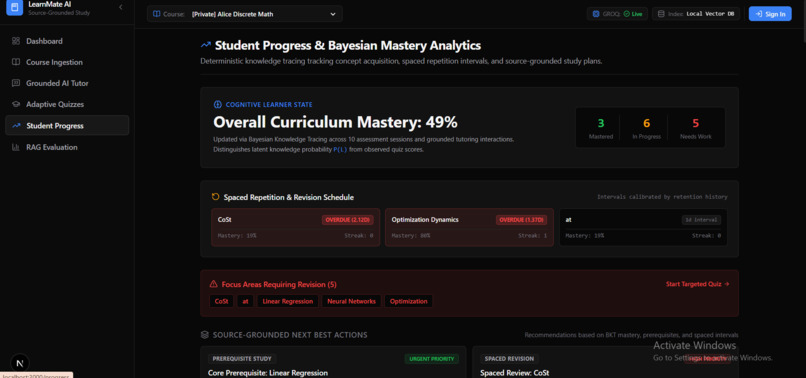Click the Next.js N dev tools button
Screen dimensions: 806x378
pos(20,363)
